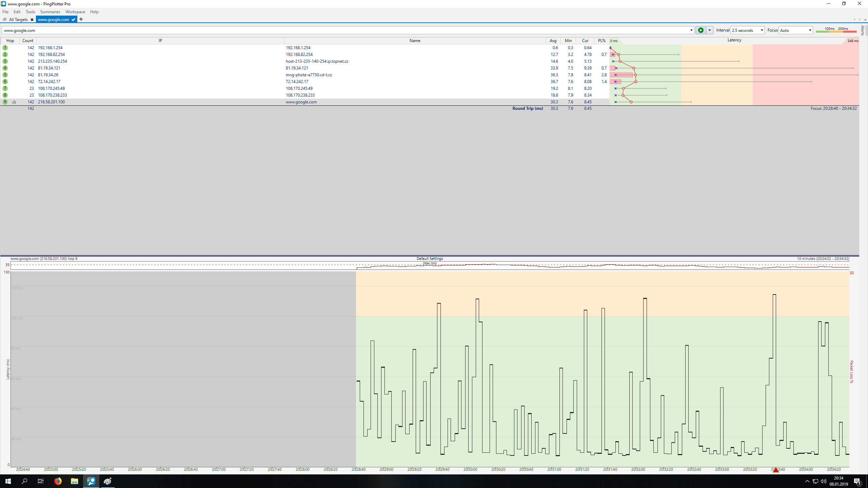Image resolution: width=868 pixels, height=488 pixels.
Task: Click the plus icon to add target tab
Action: 81,19
